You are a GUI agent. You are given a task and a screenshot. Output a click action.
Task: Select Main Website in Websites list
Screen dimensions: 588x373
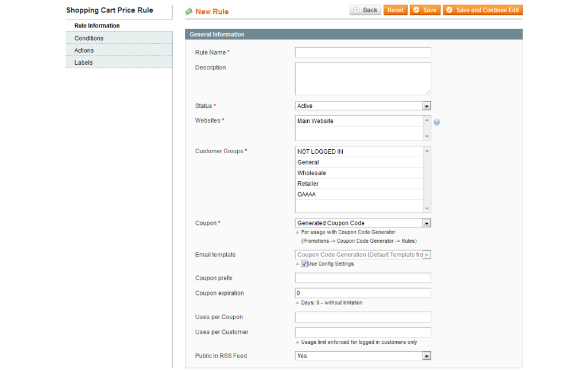[x=359, y=121]
